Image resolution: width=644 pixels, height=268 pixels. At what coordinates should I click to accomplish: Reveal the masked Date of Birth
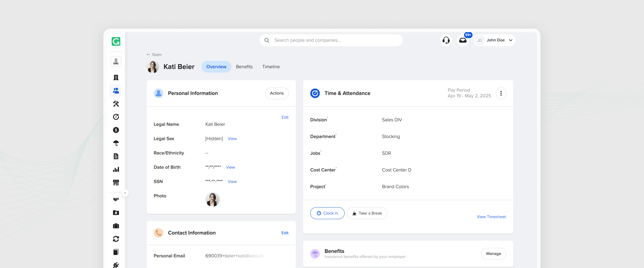pyautogui.click(x=230, y=167)
